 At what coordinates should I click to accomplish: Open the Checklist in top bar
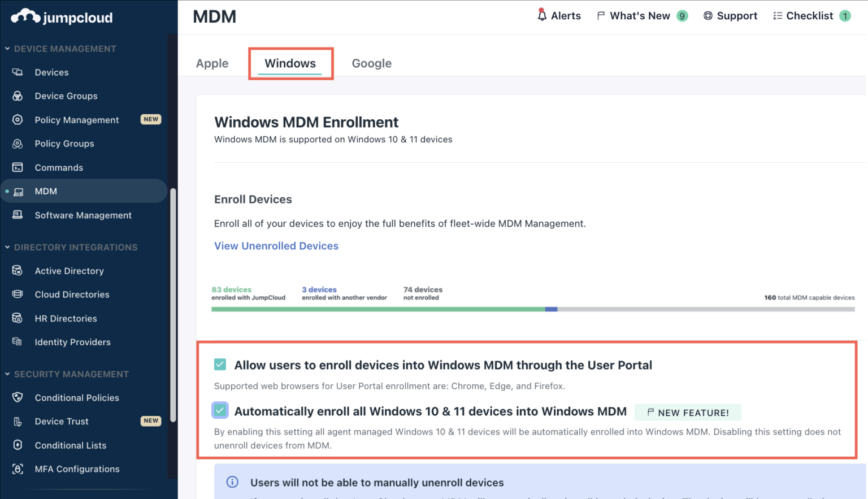(810, 15)
